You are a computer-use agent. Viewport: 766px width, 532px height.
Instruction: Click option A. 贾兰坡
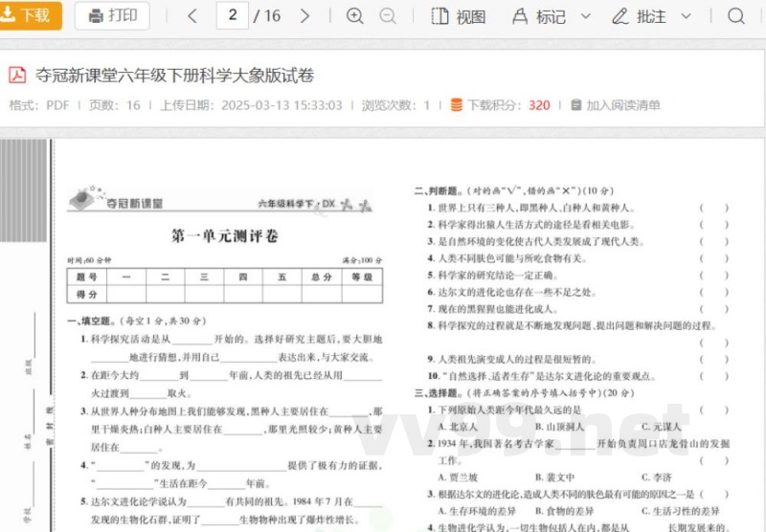tap(458, 477)
